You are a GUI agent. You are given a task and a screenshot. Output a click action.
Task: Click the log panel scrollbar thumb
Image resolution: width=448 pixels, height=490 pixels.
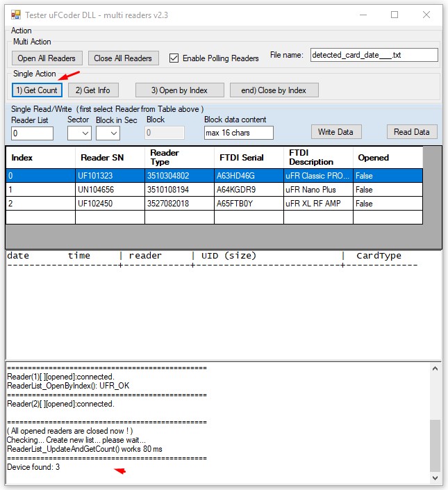pyautogui.click(x=435, y=446)
